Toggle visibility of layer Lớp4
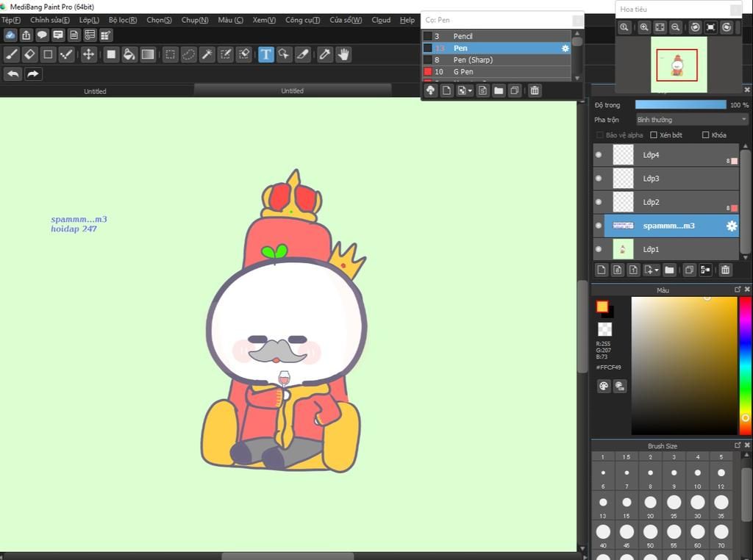 point(599,154)
